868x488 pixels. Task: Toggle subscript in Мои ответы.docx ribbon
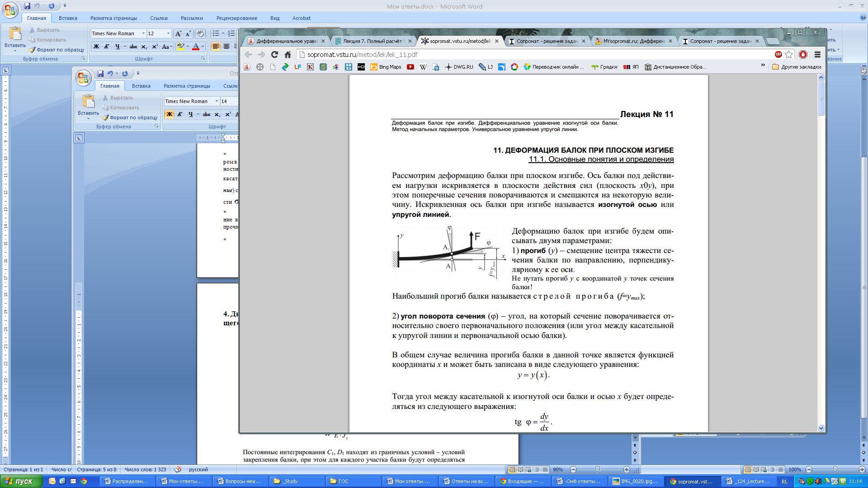point(144,47)
